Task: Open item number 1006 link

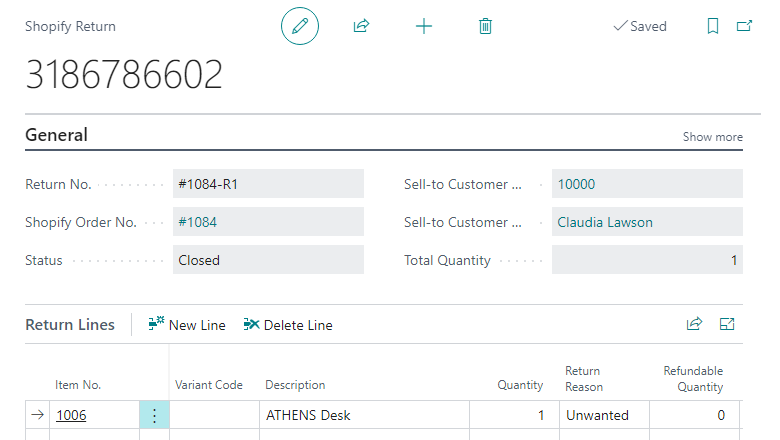Action: pos(71,415)
